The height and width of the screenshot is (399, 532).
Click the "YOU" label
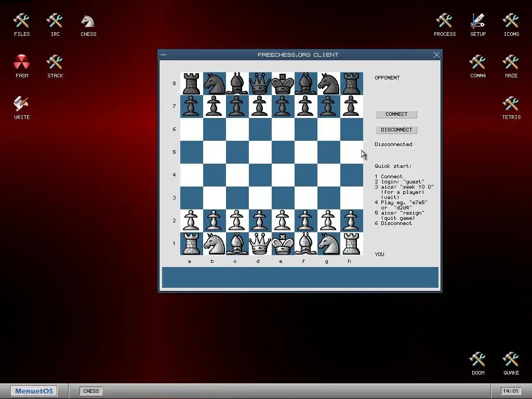click(379, 255)
